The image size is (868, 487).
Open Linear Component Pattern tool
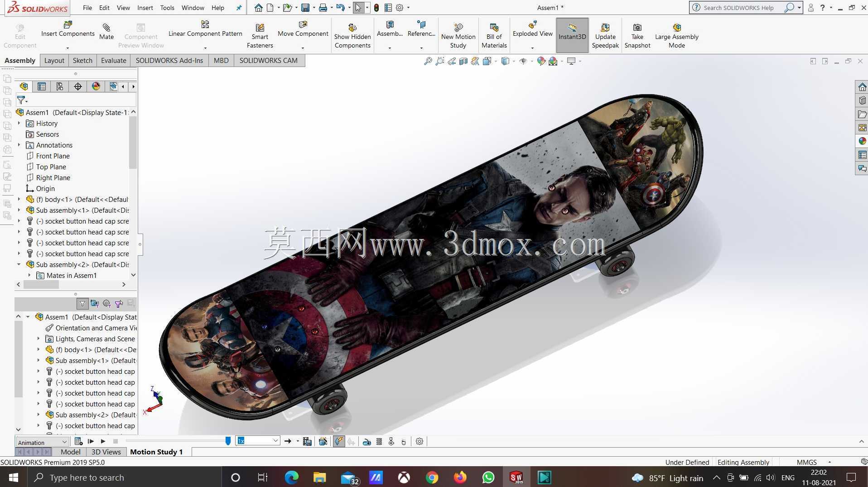point(205,29)
